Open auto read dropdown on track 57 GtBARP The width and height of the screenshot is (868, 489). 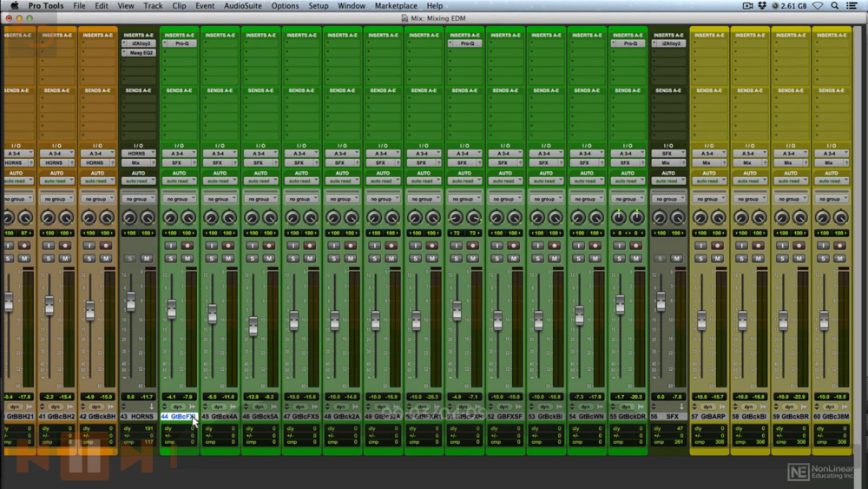(709, 181)
